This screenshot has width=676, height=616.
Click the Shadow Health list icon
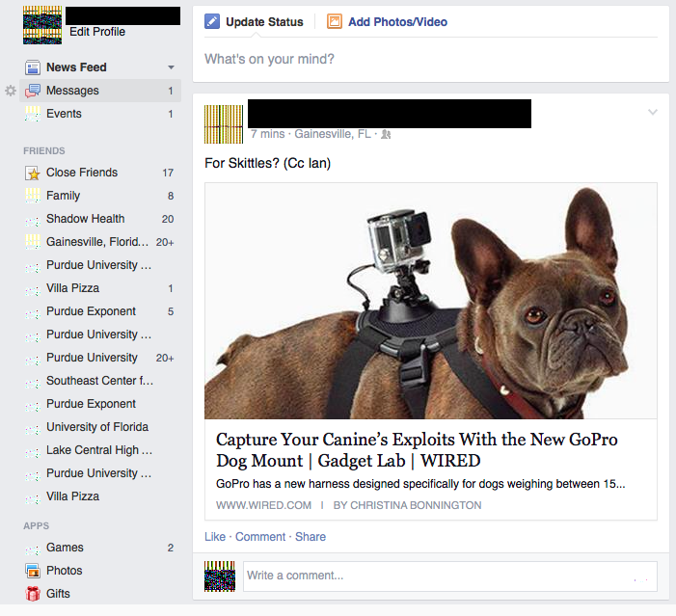coord(33,220)
